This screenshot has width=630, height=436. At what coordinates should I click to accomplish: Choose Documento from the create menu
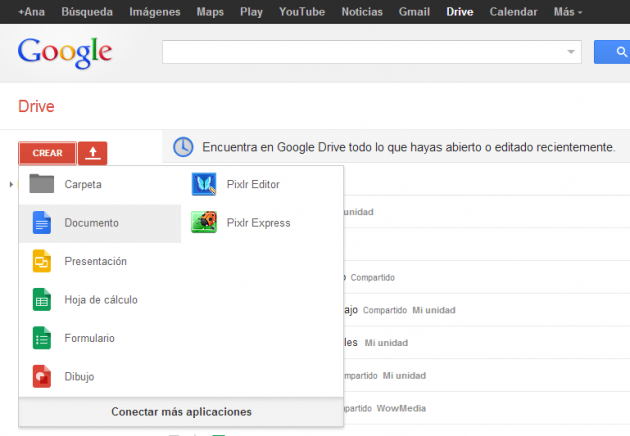pyautogui.click(x=100, y=223)
